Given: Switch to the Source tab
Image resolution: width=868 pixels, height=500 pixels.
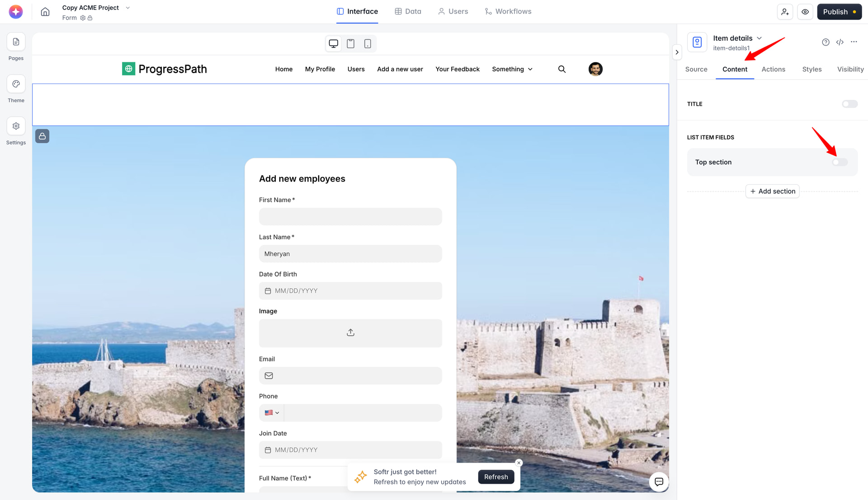Looking at the screenshot, I should (696, 69).
